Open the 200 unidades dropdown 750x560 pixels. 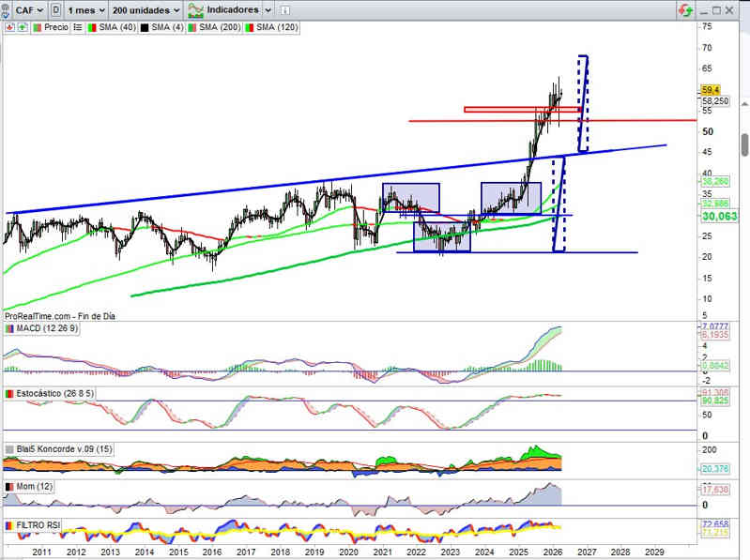point(145,8)
